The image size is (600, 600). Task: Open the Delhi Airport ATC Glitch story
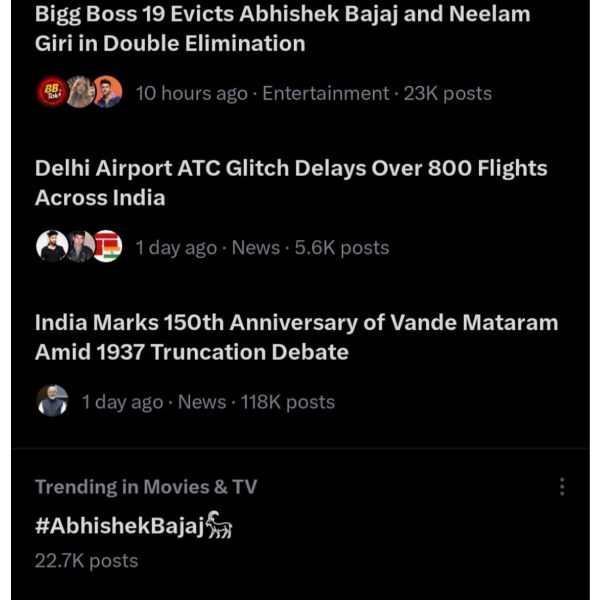[x=291, y=183]
